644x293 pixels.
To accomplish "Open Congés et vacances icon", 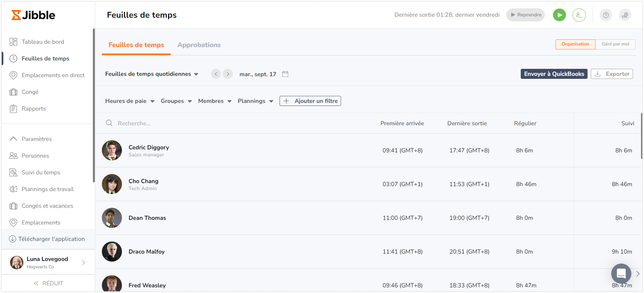I will [13, 206].
